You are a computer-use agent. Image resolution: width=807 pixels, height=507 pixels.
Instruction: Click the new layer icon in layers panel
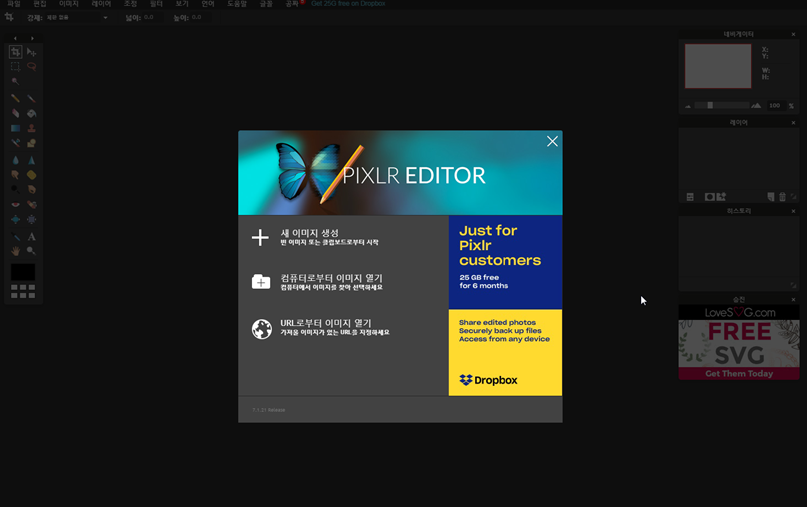(x=770, y=197)
